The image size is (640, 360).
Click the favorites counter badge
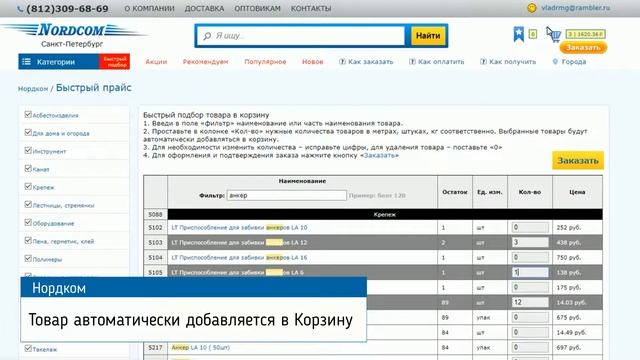[x=533, y=34]
